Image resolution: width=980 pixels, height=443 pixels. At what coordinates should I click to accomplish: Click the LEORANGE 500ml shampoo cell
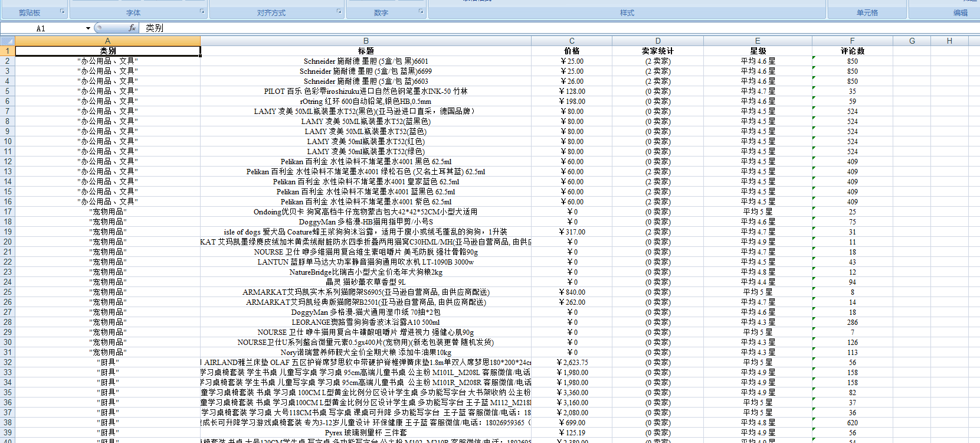[366, 322]
